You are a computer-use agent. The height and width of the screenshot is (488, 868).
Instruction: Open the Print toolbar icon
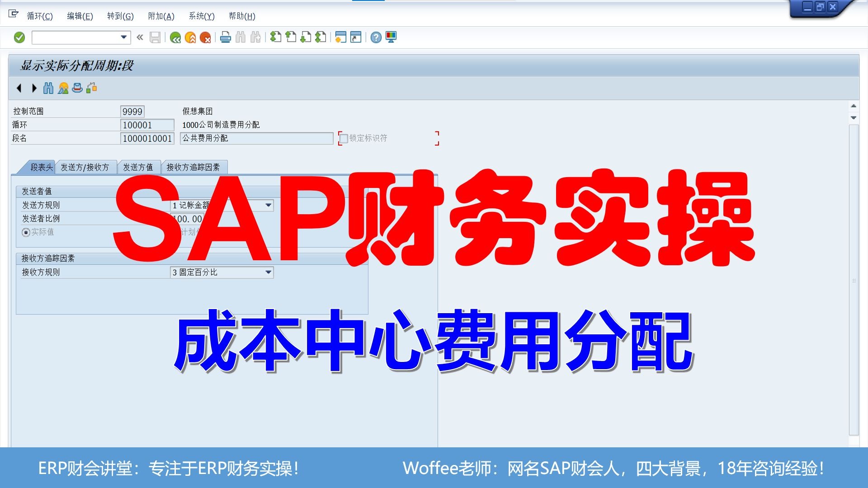(x=225, y=38)
